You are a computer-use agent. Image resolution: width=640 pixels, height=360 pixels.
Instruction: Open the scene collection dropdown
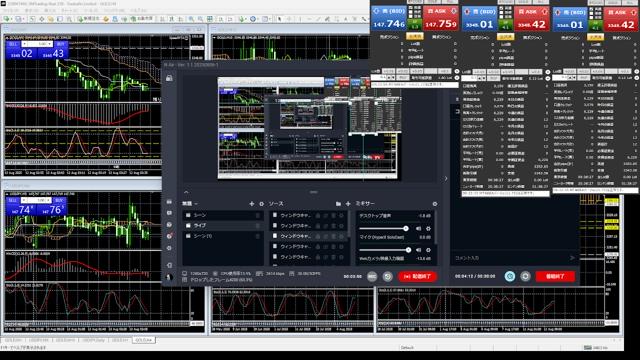click(190, 204)
